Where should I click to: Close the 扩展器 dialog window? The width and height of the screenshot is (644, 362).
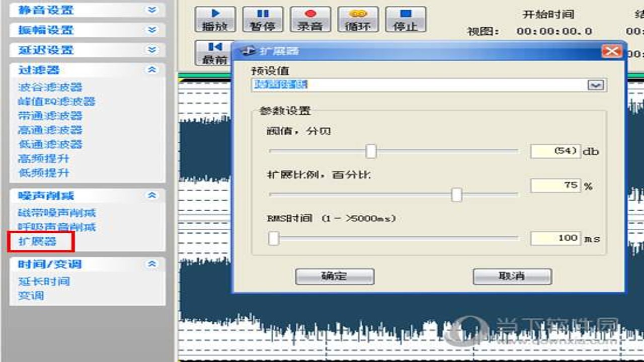611,51
